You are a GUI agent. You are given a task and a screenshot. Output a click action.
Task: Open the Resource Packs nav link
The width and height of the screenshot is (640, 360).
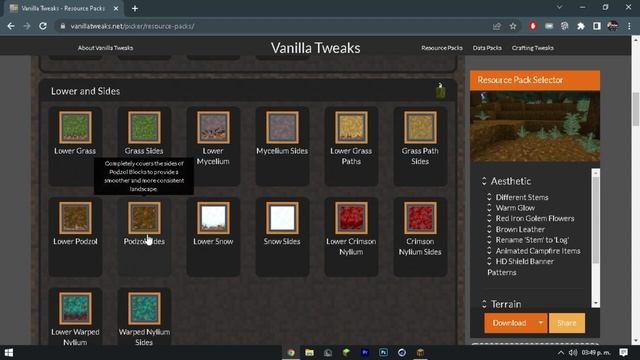pos(442,48)
